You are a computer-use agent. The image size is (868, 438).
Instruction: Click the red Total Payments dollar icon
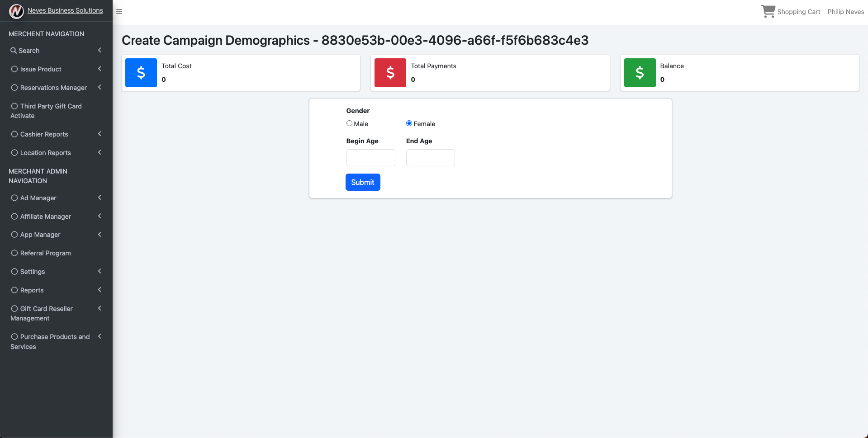click(390, 73)
